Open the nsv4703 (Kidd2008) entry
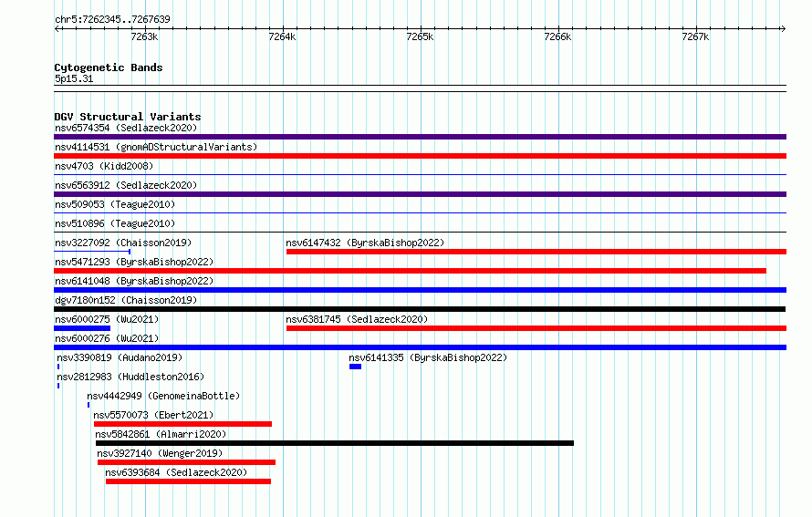This screenshot has width=812, height=517. (104, 166)
